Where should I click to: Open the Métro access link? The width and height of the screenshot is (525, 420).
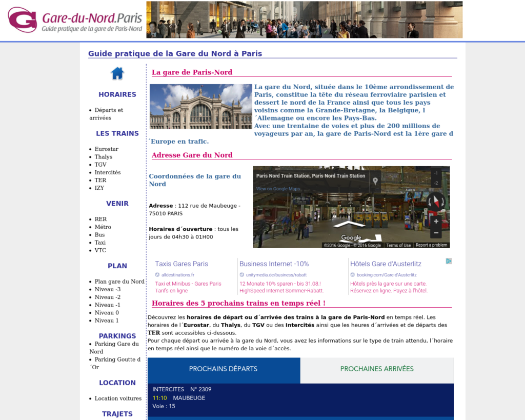103,227
